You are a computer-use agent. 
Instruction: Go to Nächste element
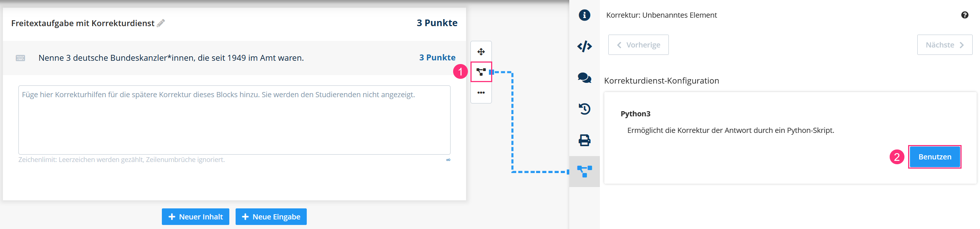point(944,45)
